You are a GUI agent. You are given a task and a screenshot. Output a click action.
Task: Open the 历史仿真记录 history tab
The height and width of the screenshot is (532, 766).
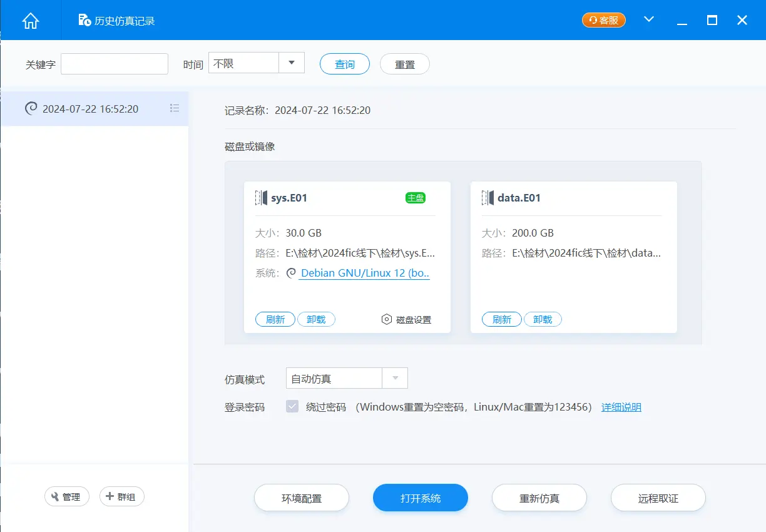pos(116,21)
